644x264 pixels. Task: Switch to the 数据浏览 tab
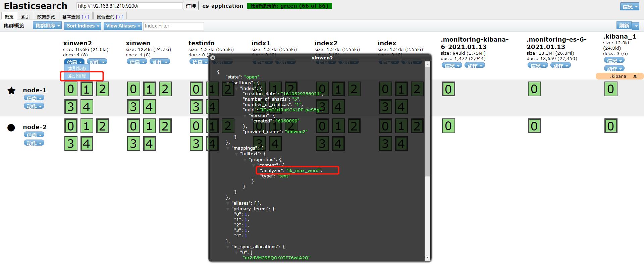coord(46,16)
